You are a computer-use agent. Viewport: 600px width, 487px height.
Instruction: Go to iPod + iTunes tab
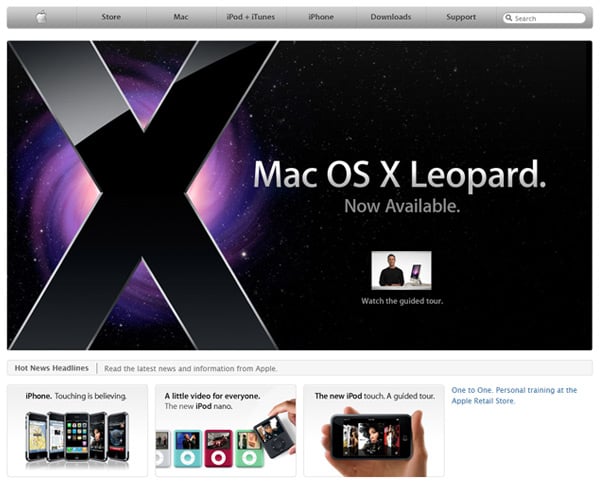251,17
